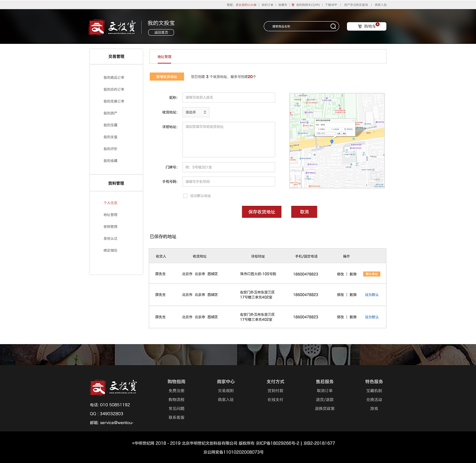476x463 pixels.
Task: Click 退货/退款 in footer
Action: coord(325,400)
